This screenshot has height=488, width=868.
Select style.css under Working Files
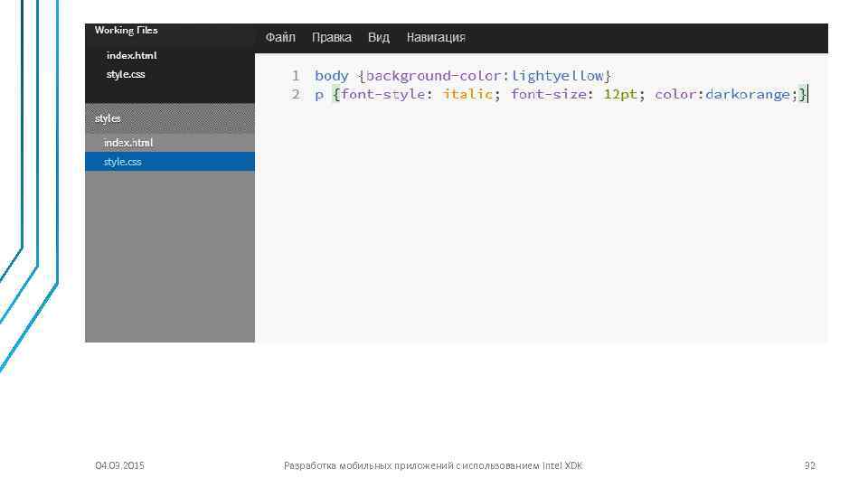pos(126,74)
